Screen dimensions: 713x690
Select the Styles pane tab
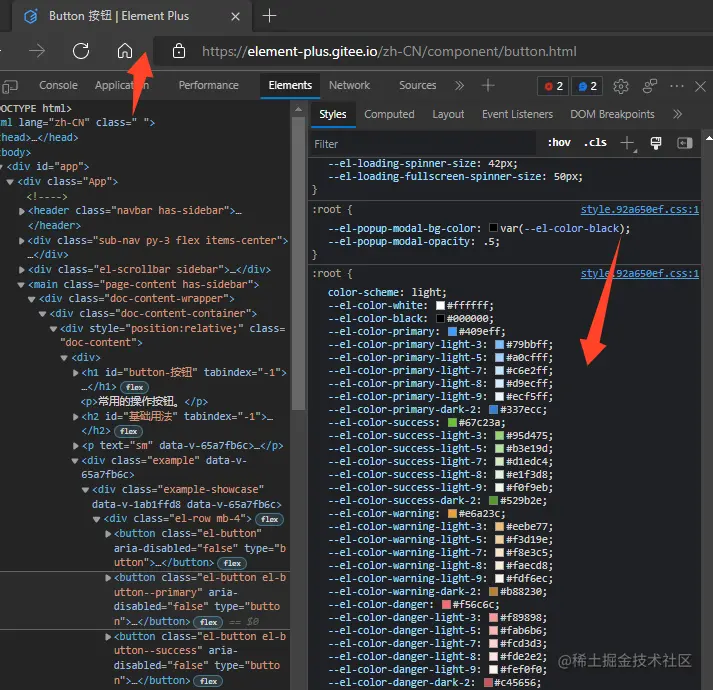[333, 115]
